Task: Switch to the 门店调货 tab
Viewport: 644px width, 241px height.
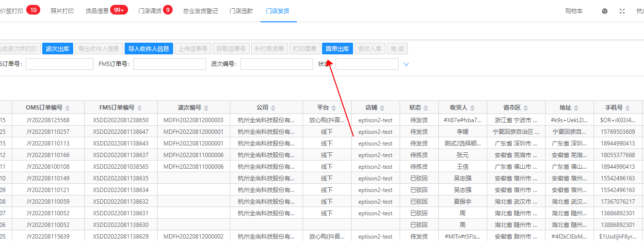Action: coord(155,11)
